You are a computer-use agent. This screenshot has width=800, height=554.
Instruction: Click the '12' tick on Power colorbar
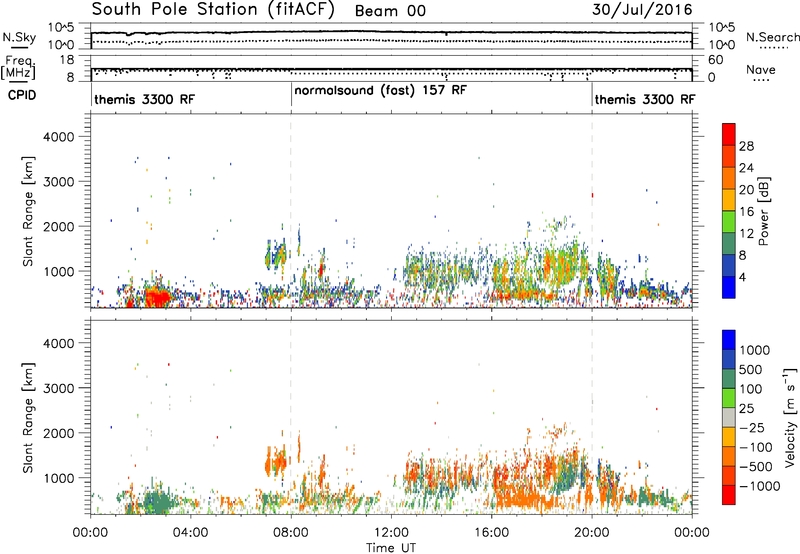click(746, 234)
